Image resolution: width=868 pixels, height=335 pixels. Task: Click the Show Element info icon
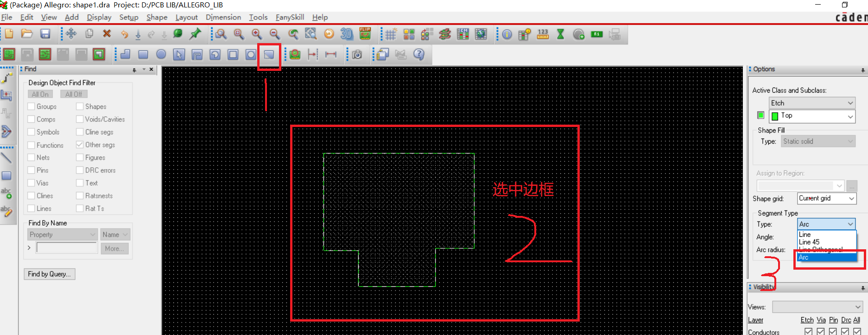[507, 34]
